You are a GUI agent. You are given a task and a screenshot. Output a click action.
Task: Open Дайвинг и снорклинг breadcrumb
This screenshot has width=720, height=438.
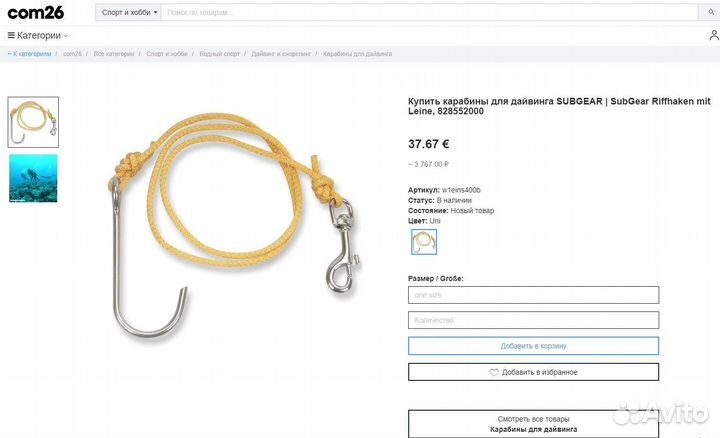pos(281,54)
